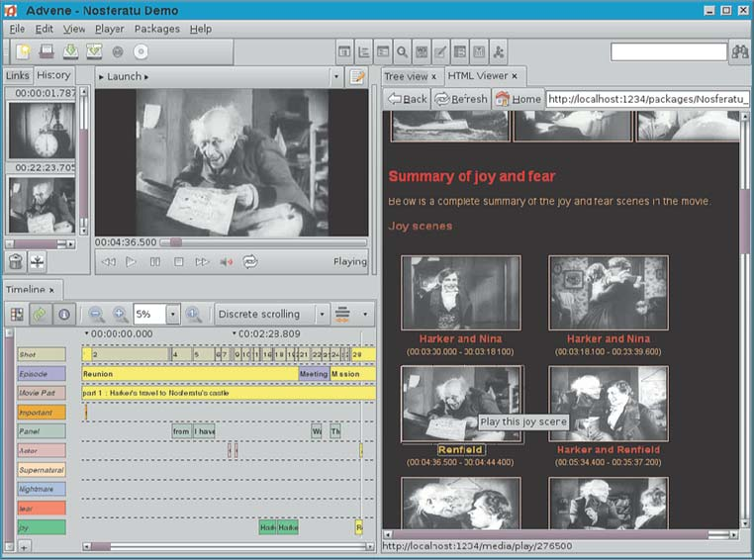This screenshot has width=754, height=560.
Task: Select the clock history thumbnail at 00:00:01.787
Action: [43, 130]
